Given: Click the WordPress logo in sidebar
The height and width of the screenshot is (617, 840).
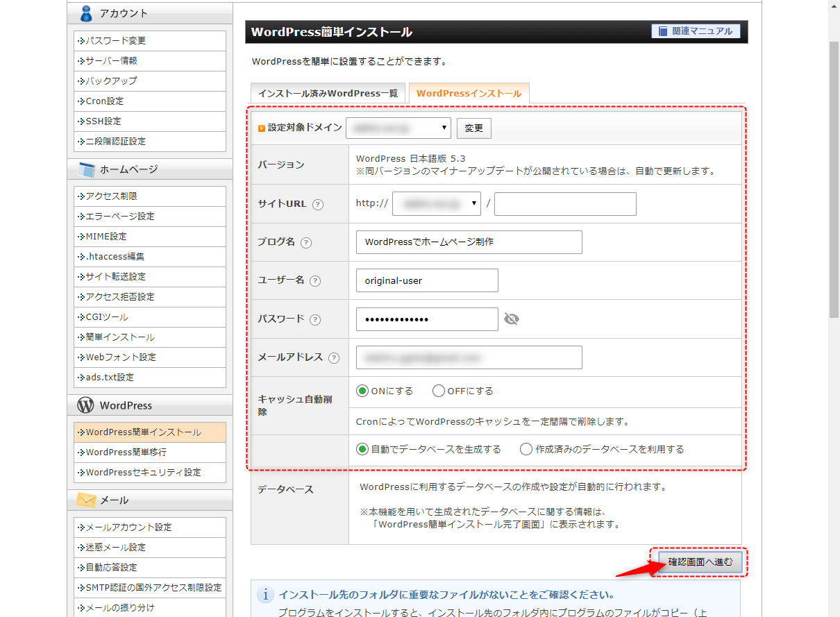Looking at the screenshot, I should (x=86, y=405).
